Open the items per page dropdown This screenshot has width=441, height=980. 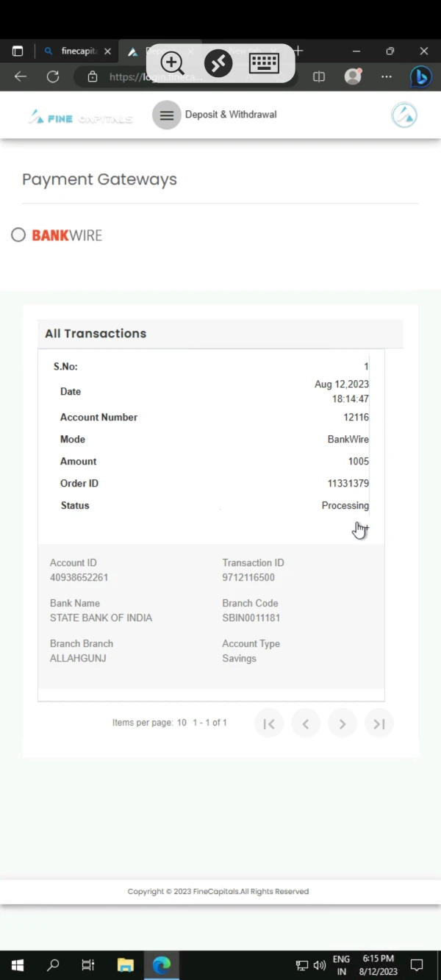[182, 723]
